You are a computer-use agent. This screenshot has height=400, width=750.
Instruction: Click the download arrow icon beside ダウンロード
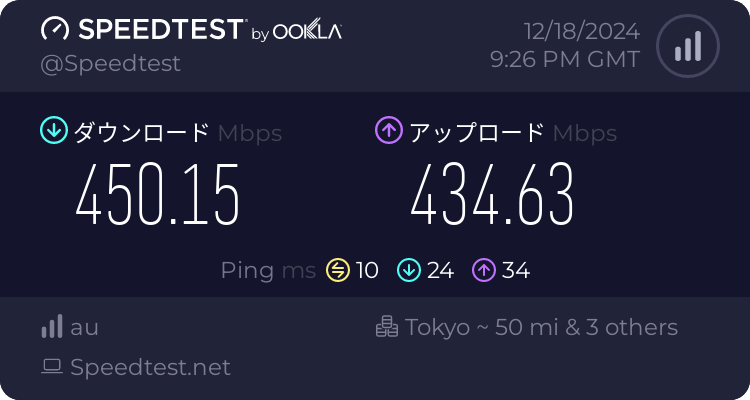(x=52, y=131)
